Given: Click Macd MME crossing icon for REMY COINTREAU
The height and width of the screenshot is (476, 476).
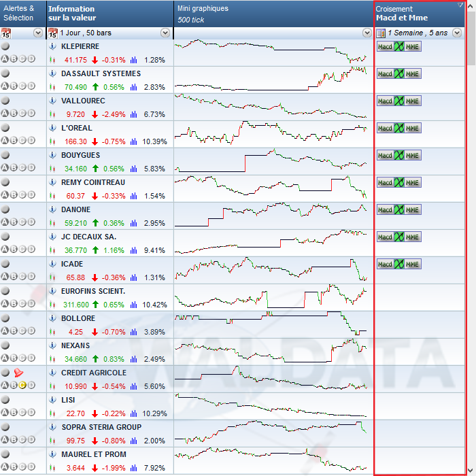Looking at the screenshot, I should [x=399, y=182].
